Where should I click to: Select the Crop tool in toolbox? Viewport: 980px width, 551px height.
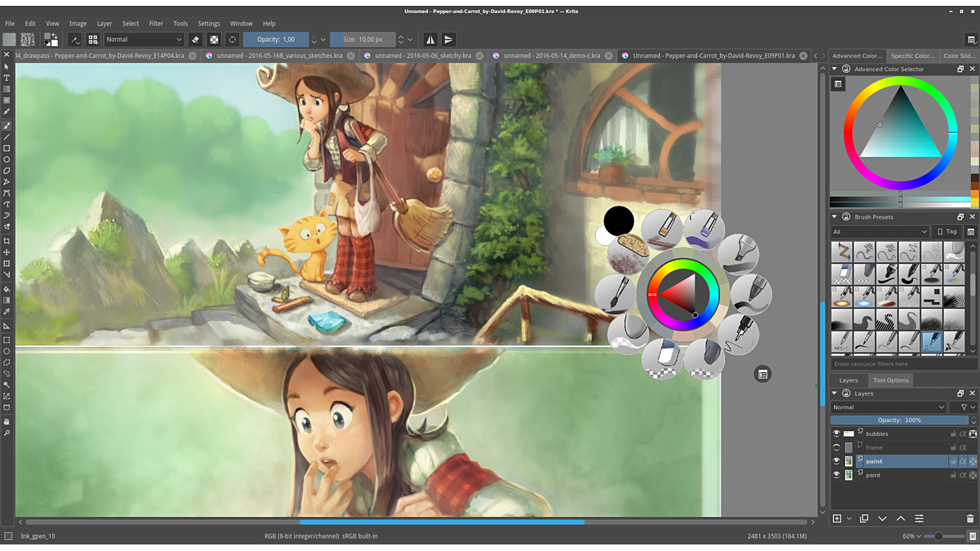[x=7, y=241]
